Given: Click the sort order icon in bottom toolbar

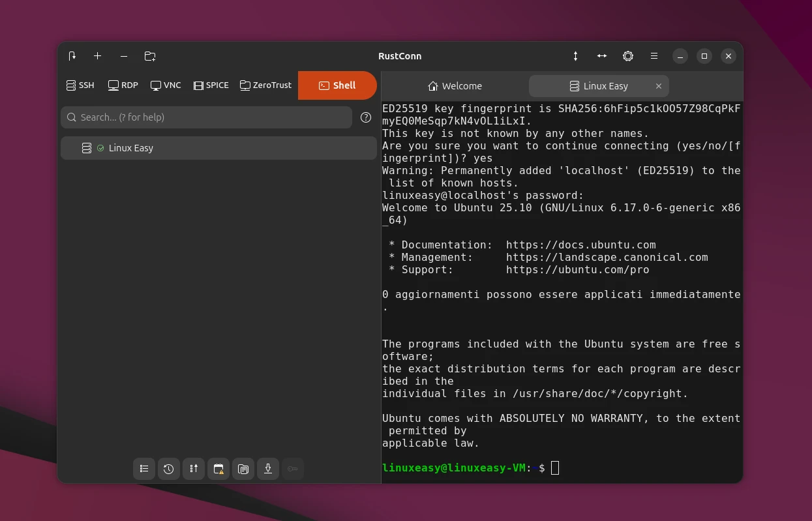Looking at the screenshot, I should [x=194, y=469].
